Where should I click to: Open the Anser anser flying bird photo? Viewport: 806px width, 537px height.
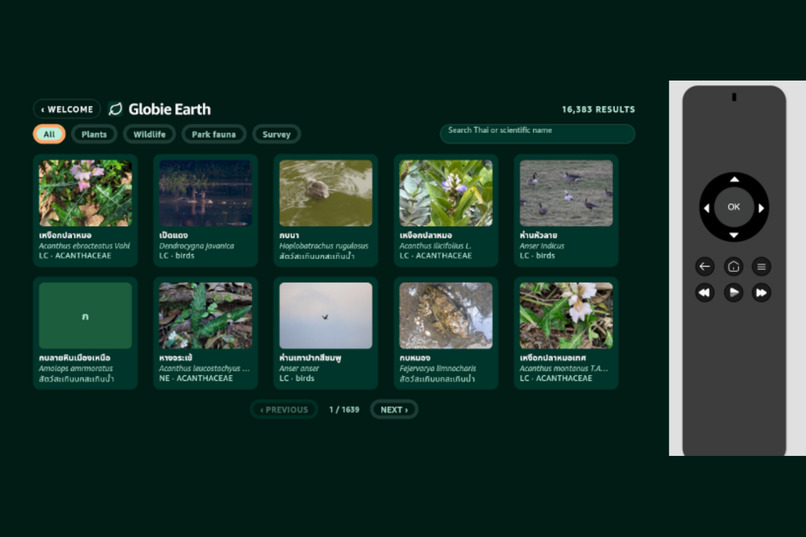coord(326,316)
